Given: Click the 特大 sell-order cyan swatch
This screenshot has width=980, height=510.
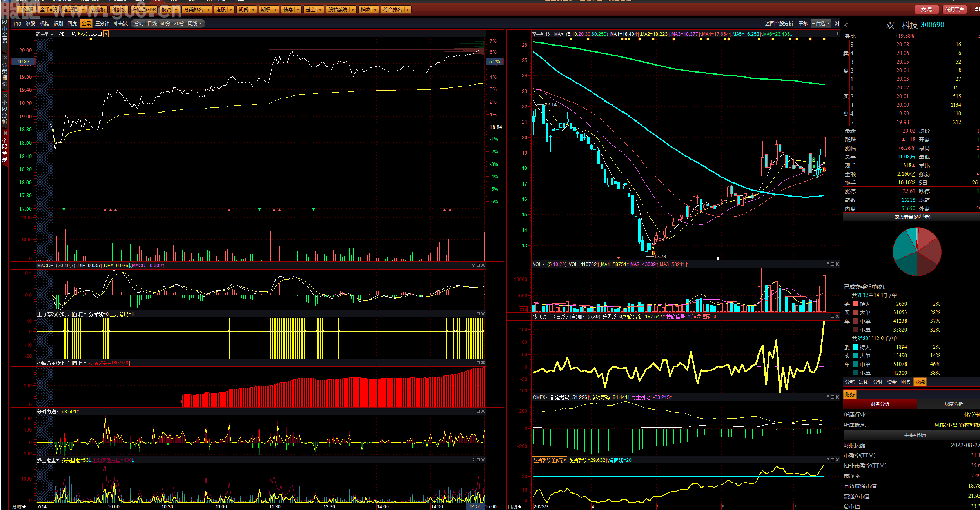Looking at the screenshot, I should tap(855, 347).
